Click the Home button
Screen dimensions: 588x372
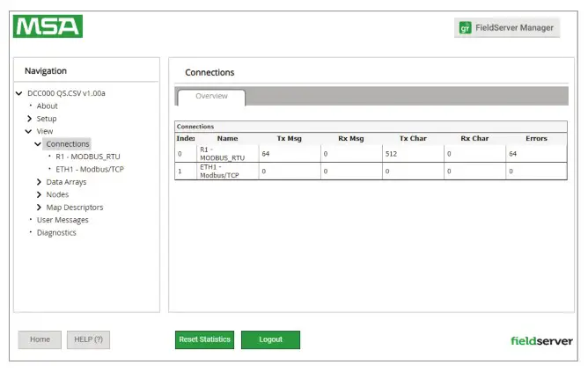(40, 339)
